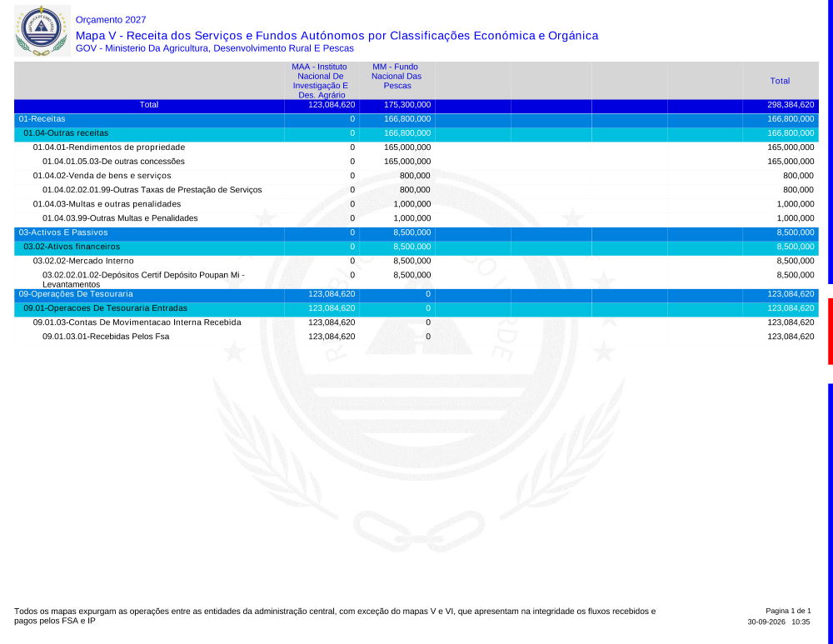Click "09.01.03.01-Recebidas Pelos Fsa"
The height and width of the screenshot is (644, 833).
[106, 337]
